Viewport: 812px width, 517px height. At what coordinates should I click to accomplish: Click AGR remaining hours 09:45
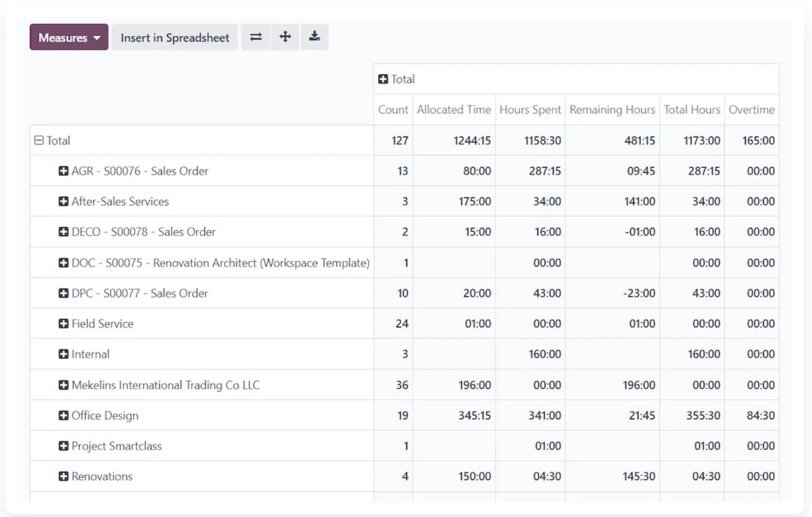point(612,171)
